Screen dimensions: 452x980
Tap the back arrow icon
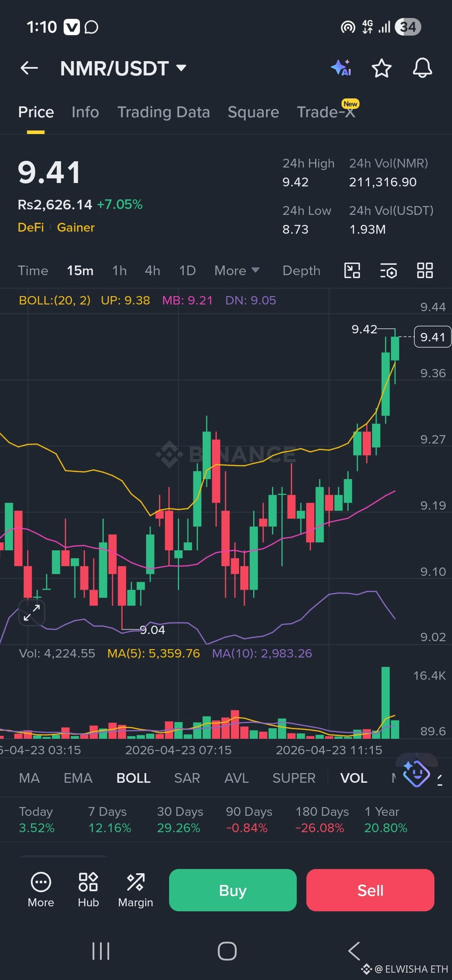[x=29, y=68]
